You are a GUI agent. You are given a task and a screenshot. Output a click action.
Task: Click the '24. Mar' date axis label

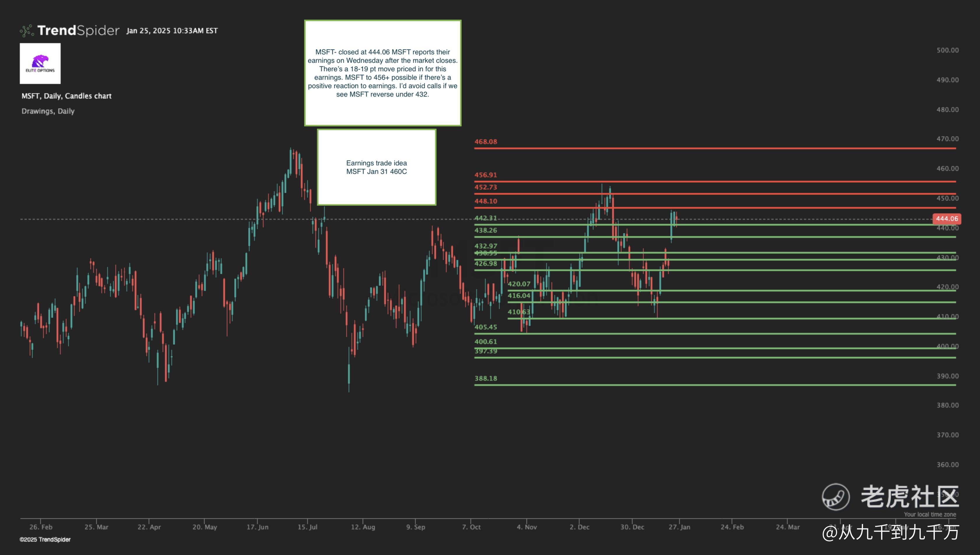tap(788, 527)
